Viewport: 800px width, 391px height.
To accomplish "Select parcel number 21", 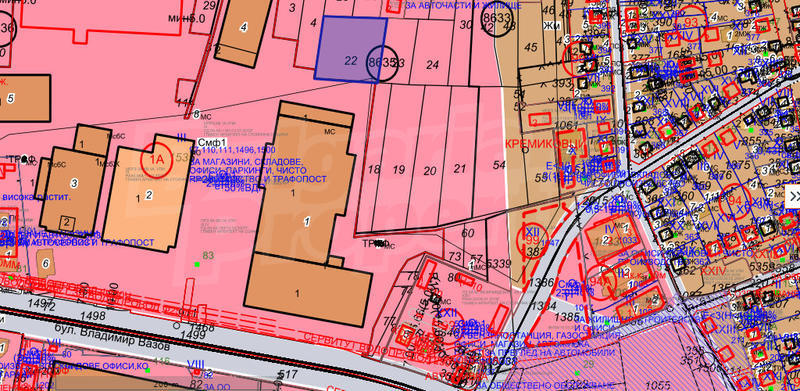I will tap(460, 169).
